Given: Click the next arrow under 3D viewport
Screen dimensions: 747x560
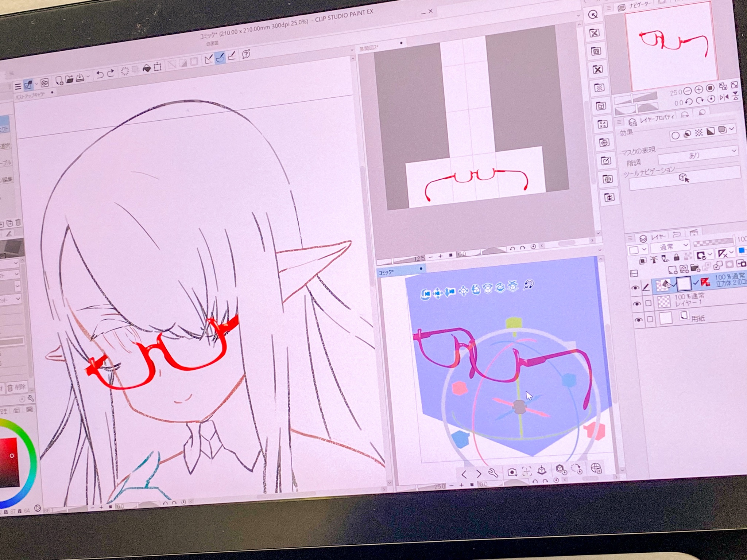Looking at the screenshot, I should point(479,474).
